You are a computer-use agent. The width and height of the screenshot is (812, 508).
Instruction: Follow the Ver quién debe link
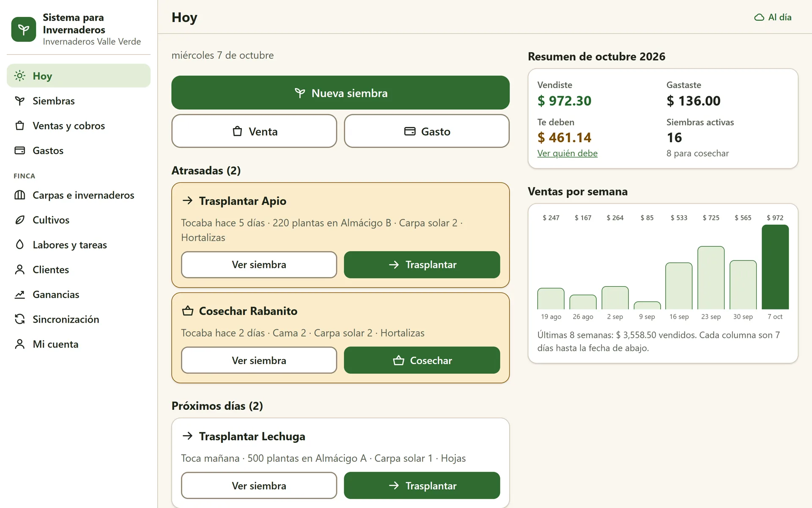[x=567, y=153]
